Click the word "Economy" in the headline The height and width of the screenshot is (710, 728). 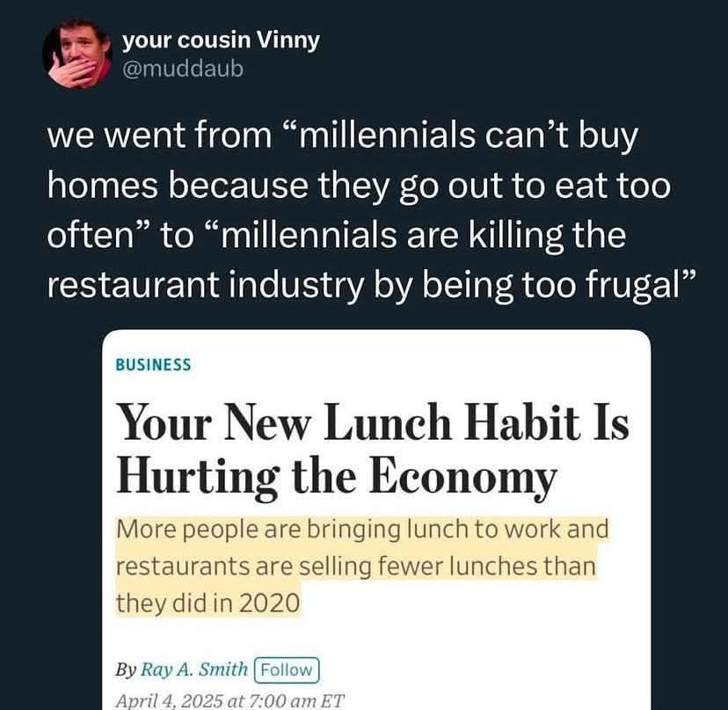(462, 477)
